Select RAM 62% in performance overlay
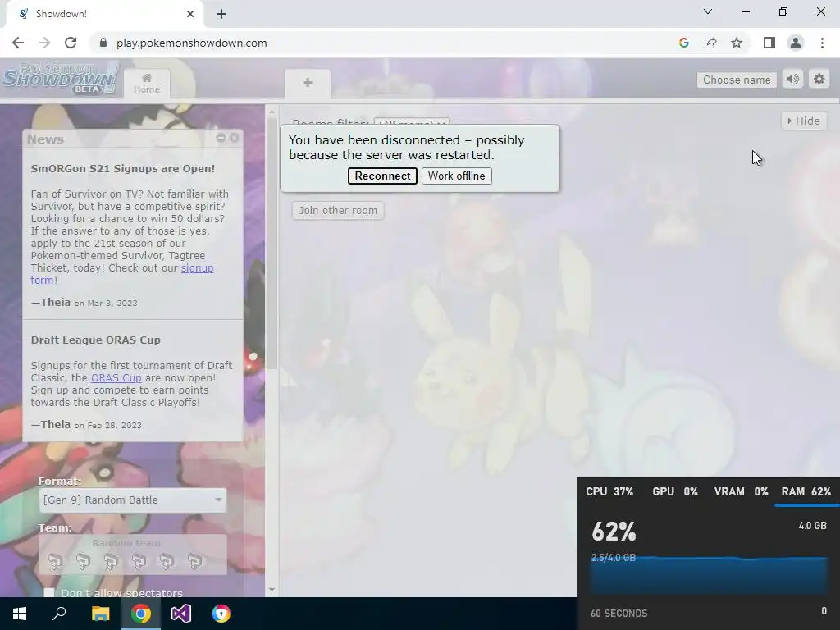The image size is (840, 630). coord(806,492)
